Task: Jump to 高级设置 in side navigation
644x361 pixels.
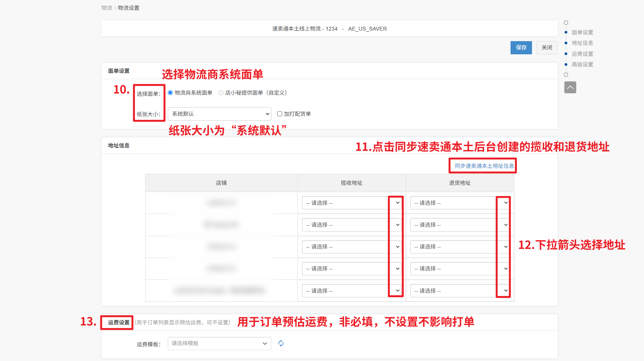Action: tap(582, 65)
